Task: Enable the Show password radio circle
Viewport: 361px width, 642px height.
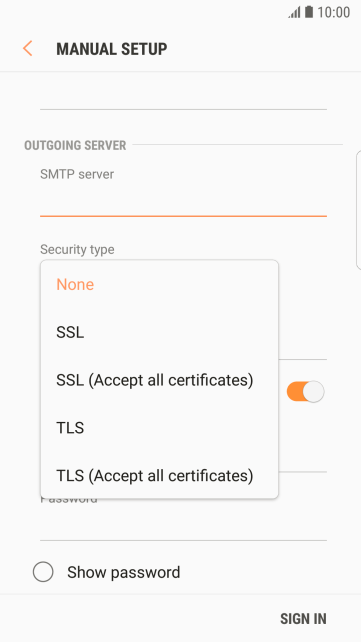Action: point(43,572)
